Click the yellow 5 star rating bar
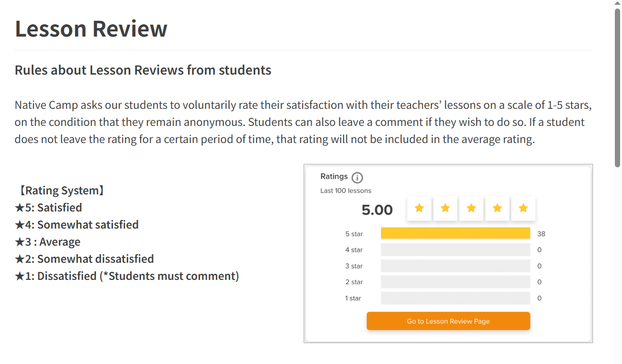 point(455,233)
